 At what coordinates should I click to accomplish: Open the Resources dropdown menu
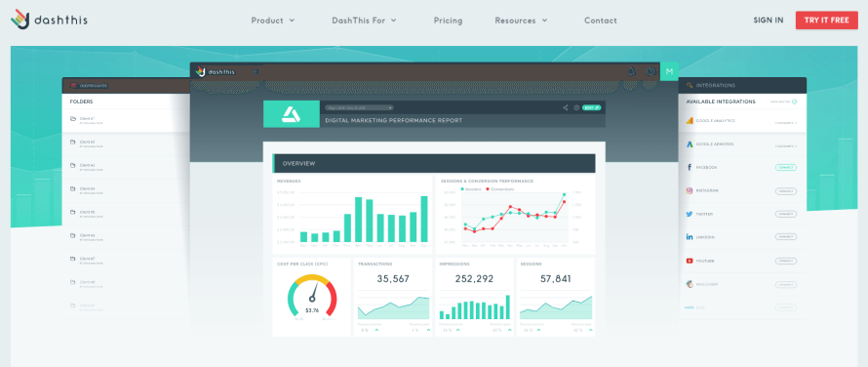tap(521, 20)
